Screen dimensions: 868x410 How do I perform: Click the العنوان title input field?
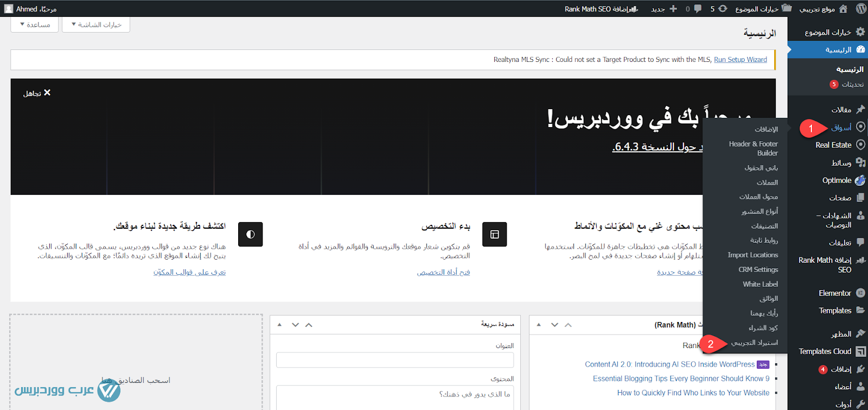(395, 360)
